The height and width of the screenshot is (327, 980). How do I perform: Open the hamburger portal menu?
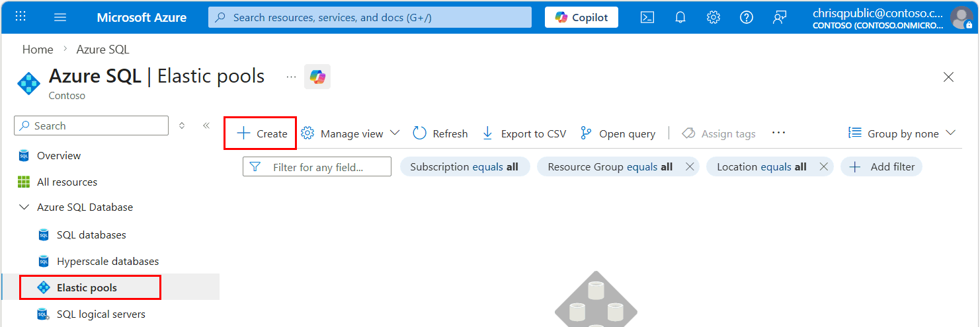pyautogui.click(x=60, y=17)
